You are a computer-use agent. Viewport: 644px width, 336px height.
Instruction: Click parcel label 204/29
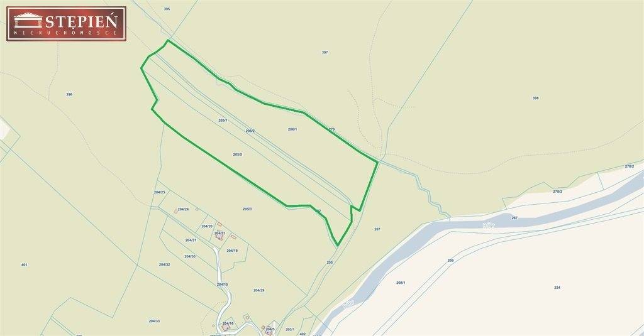coord(258,290)
